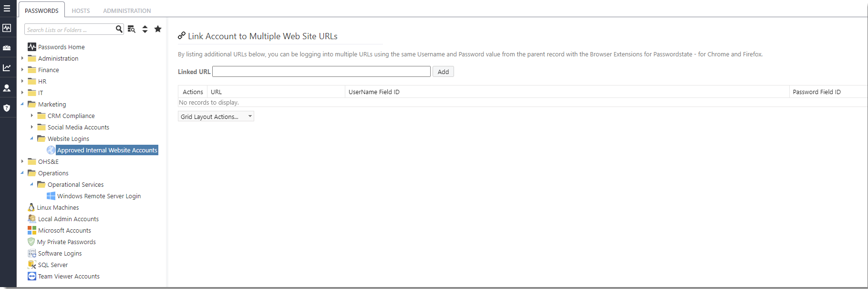Select the Passwords Home node
The width and height of the screenshot is (868, 289).
(61, 47)
